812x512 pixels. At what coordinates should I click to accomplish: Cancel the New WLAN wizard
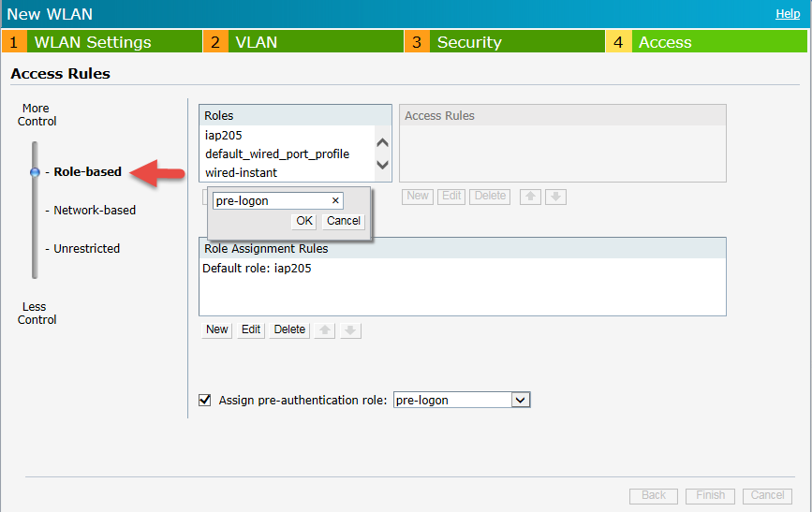coord(767,495)
